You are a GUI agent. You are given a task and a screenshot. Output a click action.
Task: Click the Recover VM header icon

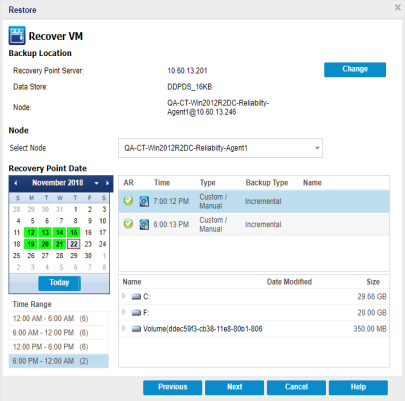point(17,35)
